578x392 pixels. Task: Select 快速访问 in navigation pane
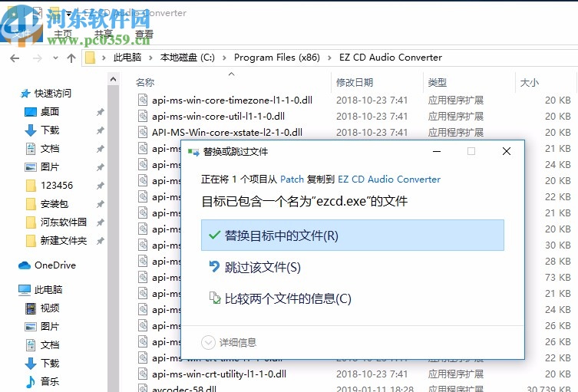(53, 94)
